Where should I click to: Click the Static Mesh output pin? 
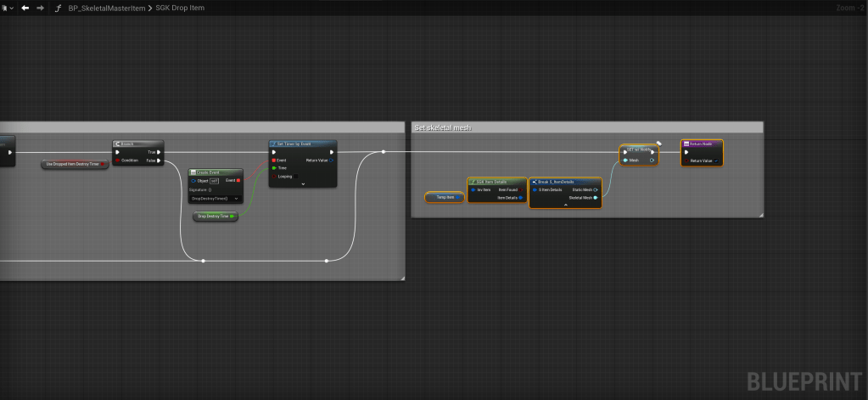[x=596, y=189]
